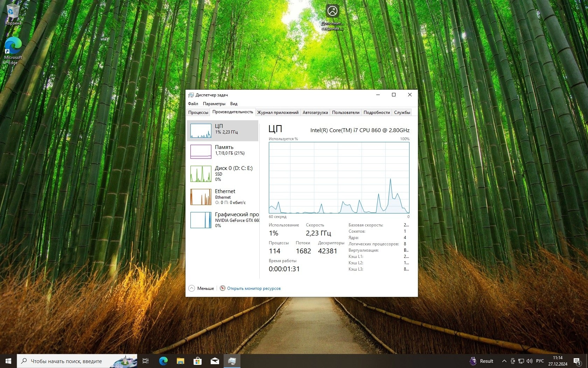The image size is (588, 368).
Task: Open the NVIDIA GeForce GPU graph icon
Action: (x=201, y=220)
